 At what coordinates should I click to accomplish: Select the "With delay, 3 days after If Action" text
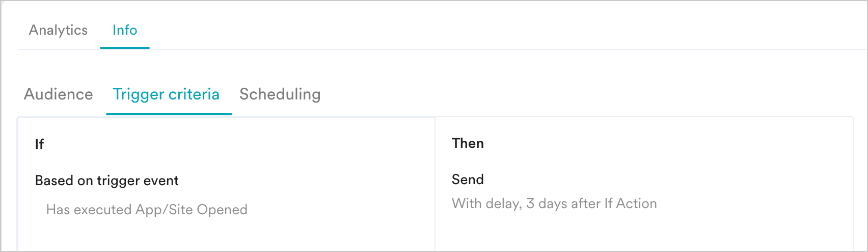[554, 204]
